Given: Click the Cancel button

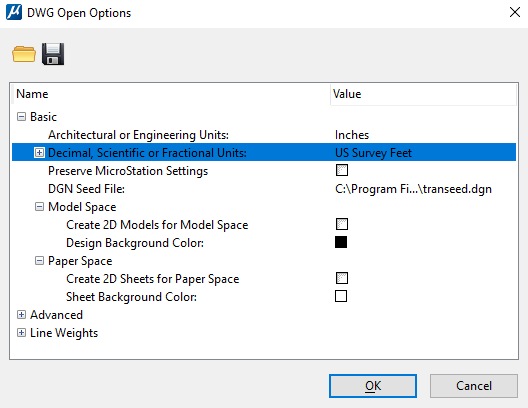Looking at the screenshot, I should coord(474,386).
